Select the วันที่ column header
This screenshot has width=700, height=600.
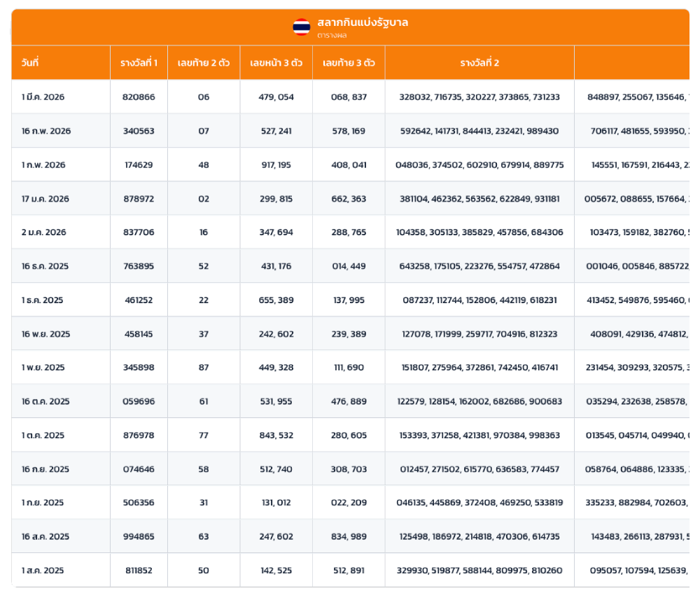[30, 63]
